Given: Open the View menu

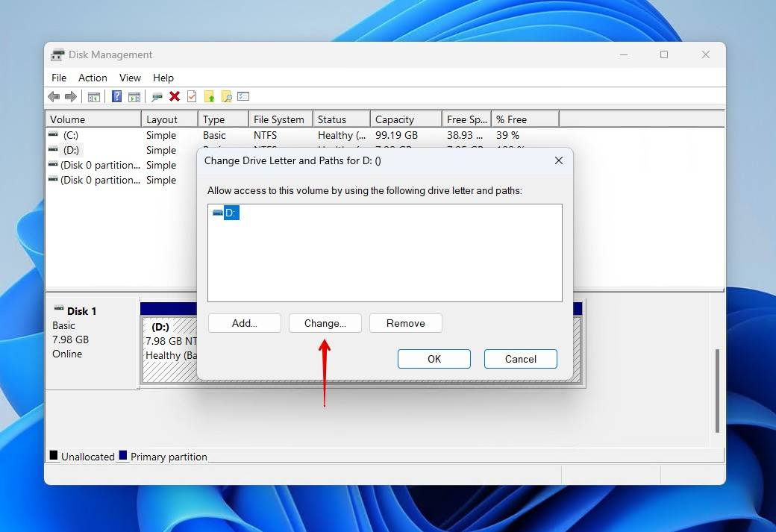Looking at the screenshot, I should click(x=130, y=78).
